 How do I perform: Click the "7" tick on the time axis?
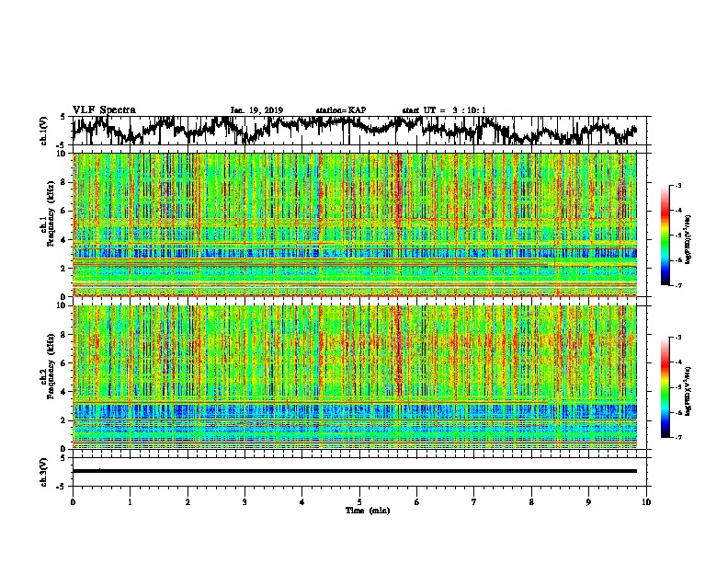point(474,502)
